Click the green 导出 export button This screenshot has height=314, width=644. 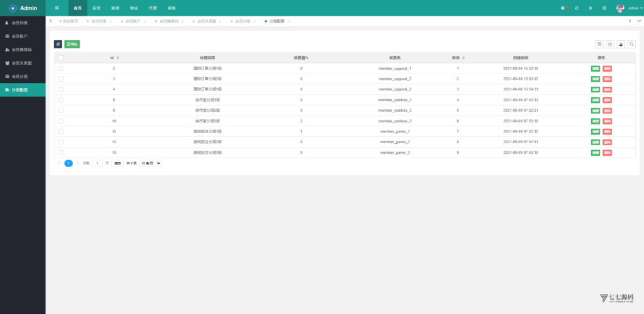point(72,44)
